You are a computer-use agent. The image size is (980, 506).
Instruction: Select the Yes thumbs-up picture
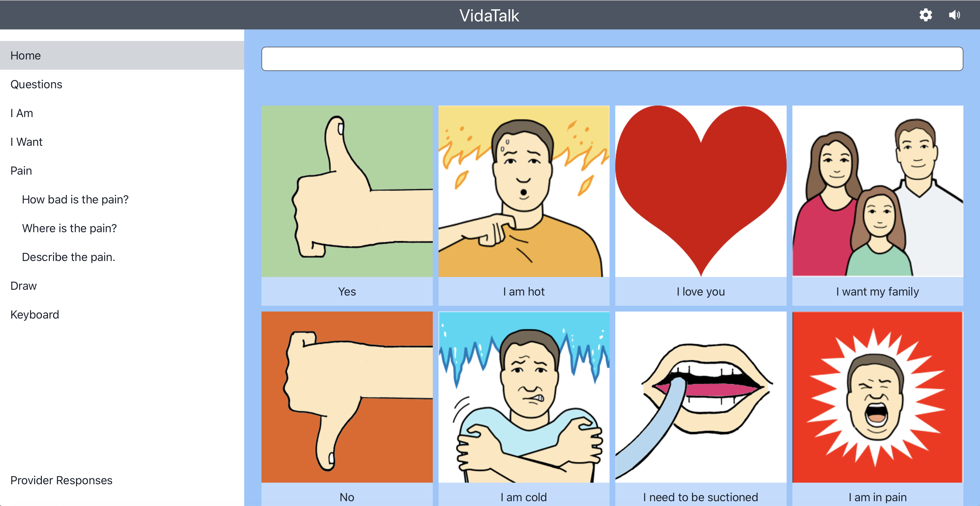[x=347, y=191]
